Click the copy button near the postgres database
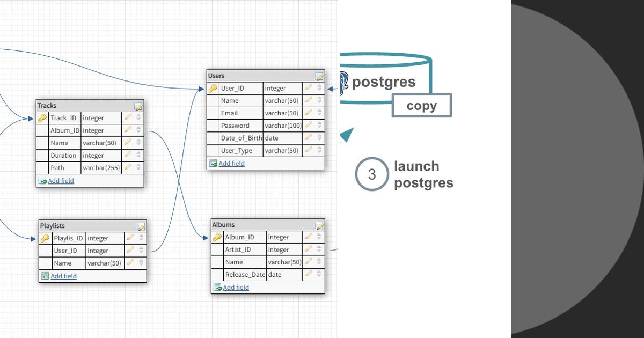The width and height of the screenshot is (644, 338). coord(422,105)
